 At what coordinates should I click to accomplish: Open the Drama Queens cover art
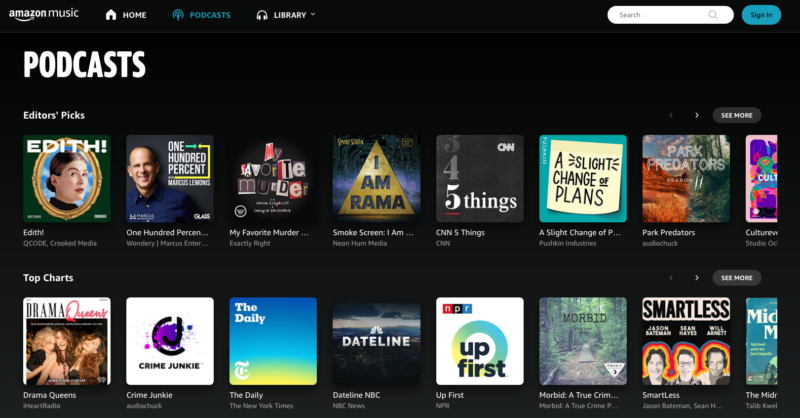tap(67, 341)
